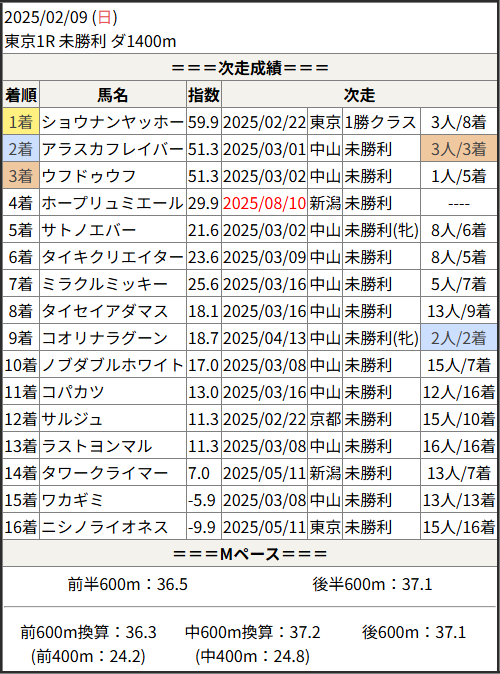Click the 馬名 column header

point(113,95)
